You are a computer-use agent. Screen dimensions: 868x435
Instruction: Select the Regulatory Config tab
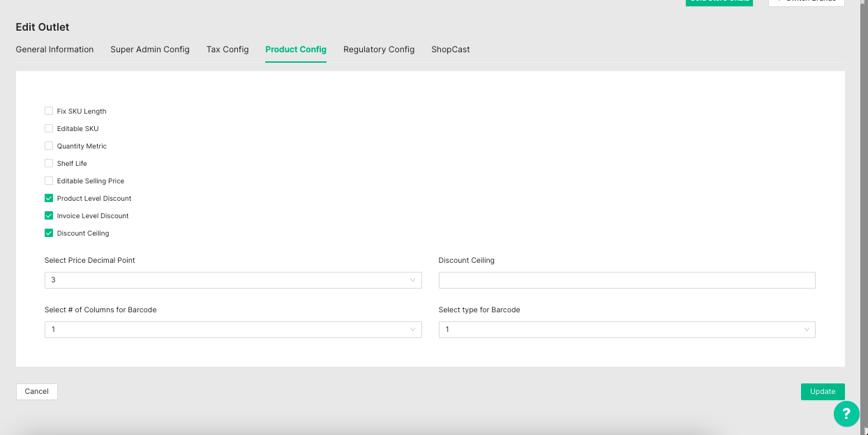tap(379, 49)
